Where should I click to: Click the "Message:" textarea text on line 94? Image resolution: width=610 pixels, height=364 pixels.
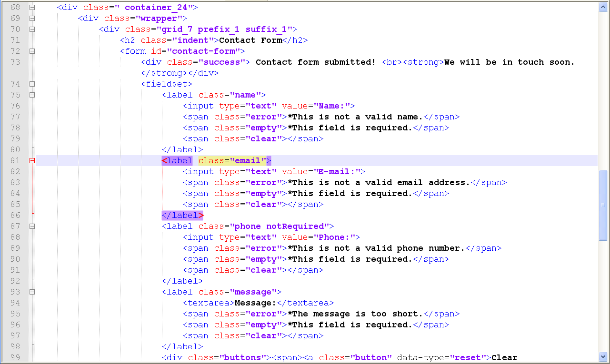pyautogui.click(x=255, y=303)
